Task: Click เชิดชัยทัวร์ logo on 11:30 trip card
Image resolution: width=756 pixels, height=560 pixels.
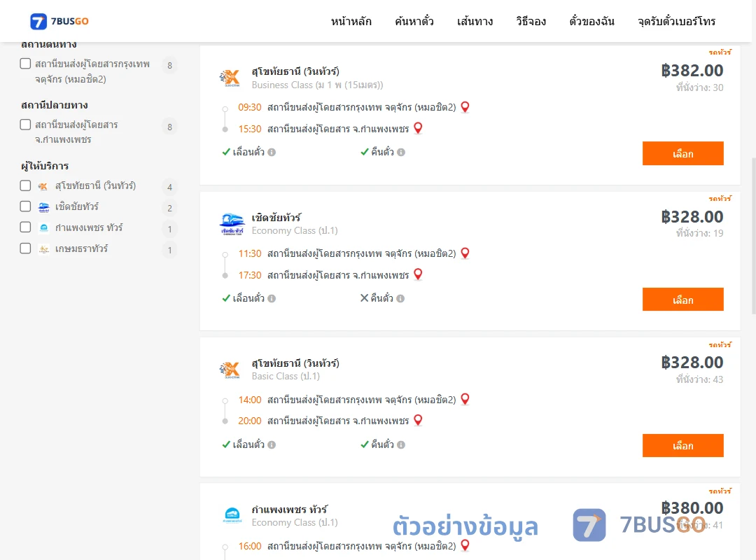Action: coord(232,224)
